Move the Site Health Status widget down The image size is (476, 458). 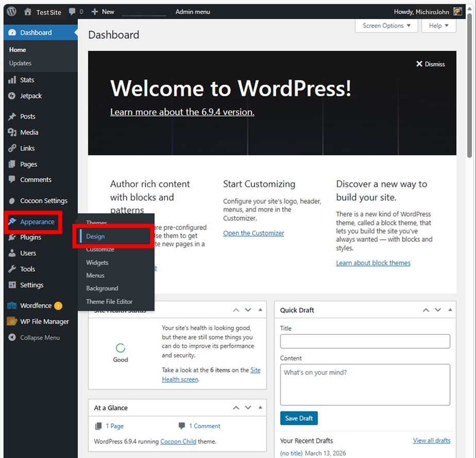[248, 310]
